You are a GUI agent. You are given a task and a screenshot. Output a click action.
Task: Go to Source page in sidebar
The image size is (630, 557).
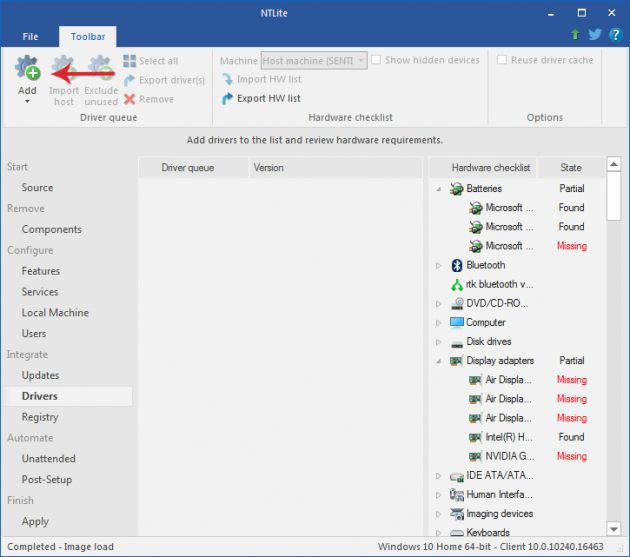37,188
